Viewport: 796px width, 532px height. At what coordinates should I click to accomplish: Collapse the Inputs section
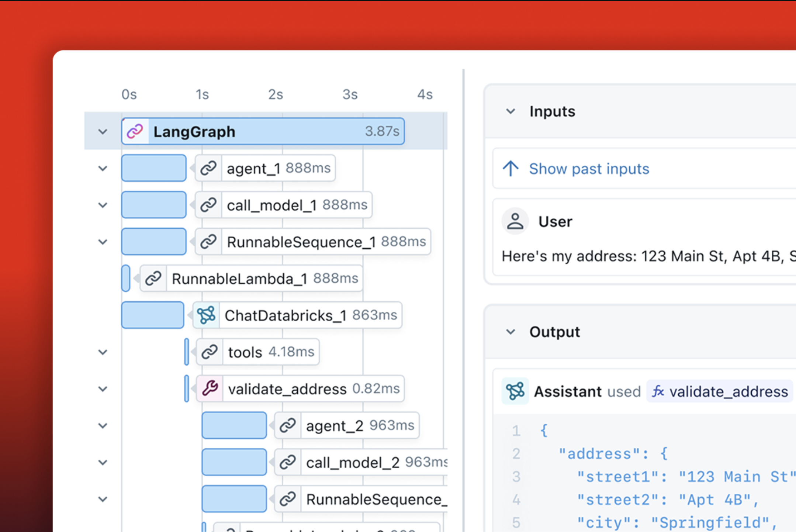510,111
